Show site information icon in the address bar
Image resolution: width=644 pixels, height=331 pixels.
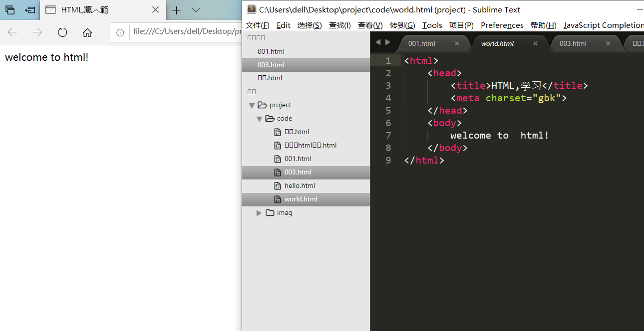coord(120,32)
